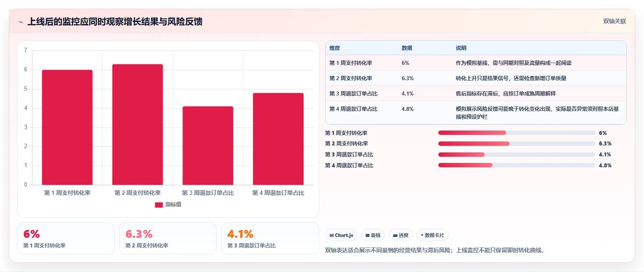
Task: Toggle the 指标值 legend swatch in chart
Action: point(159,205)
